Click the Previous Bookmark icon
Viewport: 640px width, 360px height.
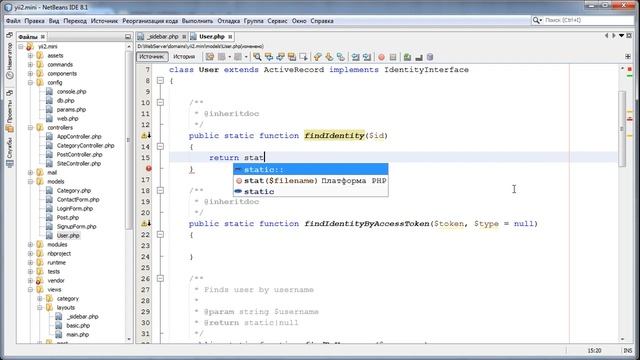pos(318,57)
